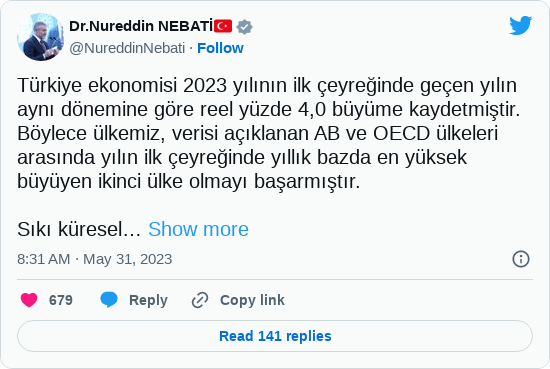
Task: Click the tweet paragraph about Türkiye ekonomisi
Action: tap(269, 133)
